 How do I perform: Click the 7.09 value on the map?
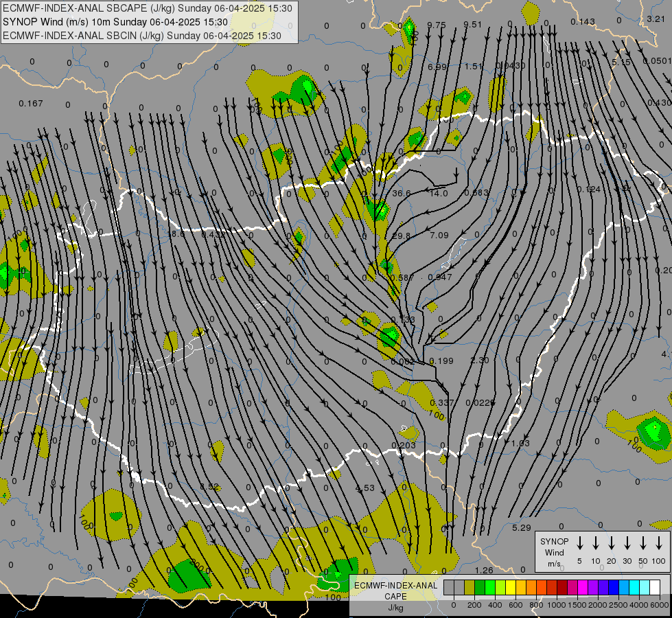pos(439,235)
